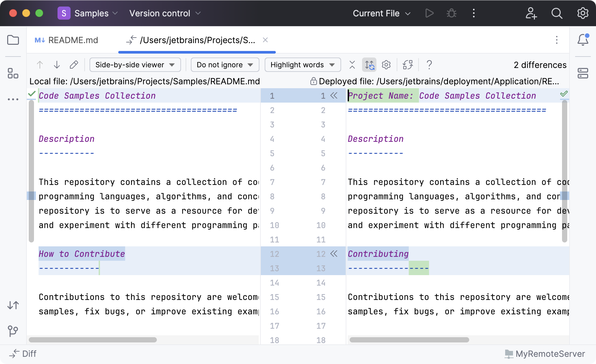The height and width of the screenshot is (364, 596).
Task: Click the pencil edit source icon
Action: tap(74, 65)
